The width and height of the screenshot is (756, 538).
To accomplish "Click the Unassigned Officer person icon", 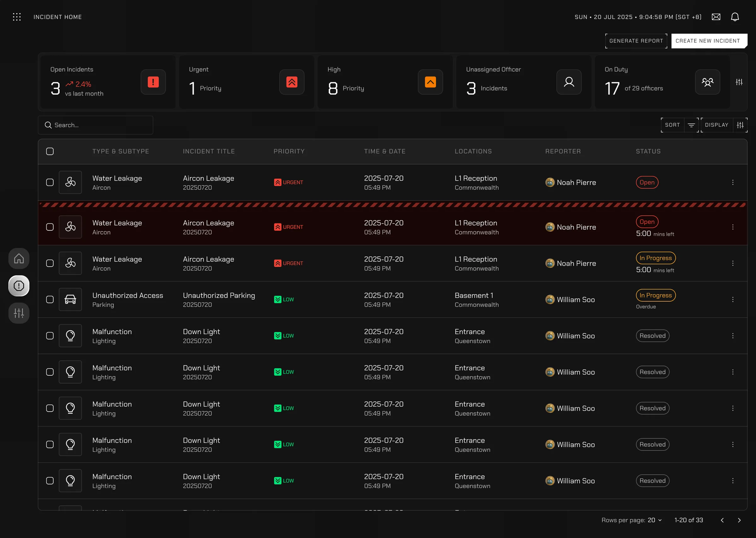I will 569,82.
